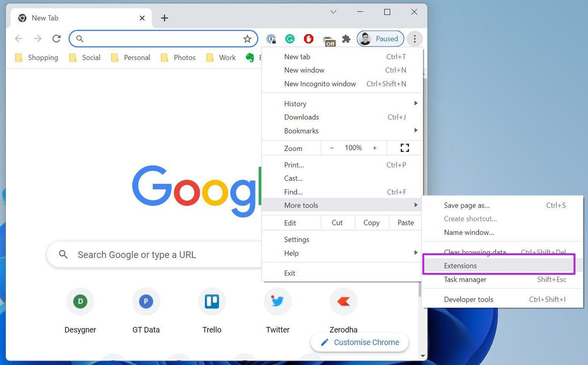The image size is (588, 365).
Task: Open a new tab with plus button
Action: pos(165,18)
